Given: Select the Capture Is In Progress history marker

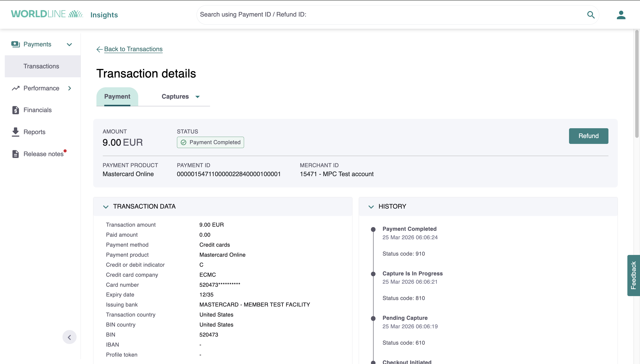Looking at the screenshot, I should (x=373, y=274).
